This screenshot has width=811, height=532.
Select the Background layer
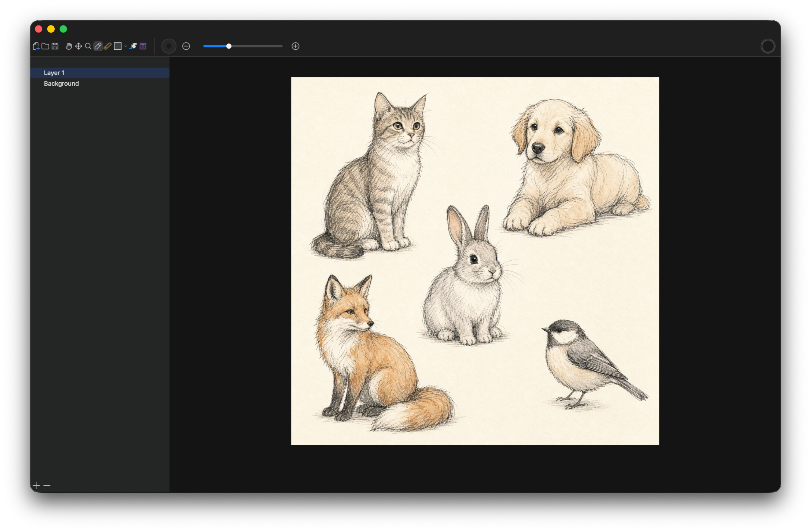99,83
